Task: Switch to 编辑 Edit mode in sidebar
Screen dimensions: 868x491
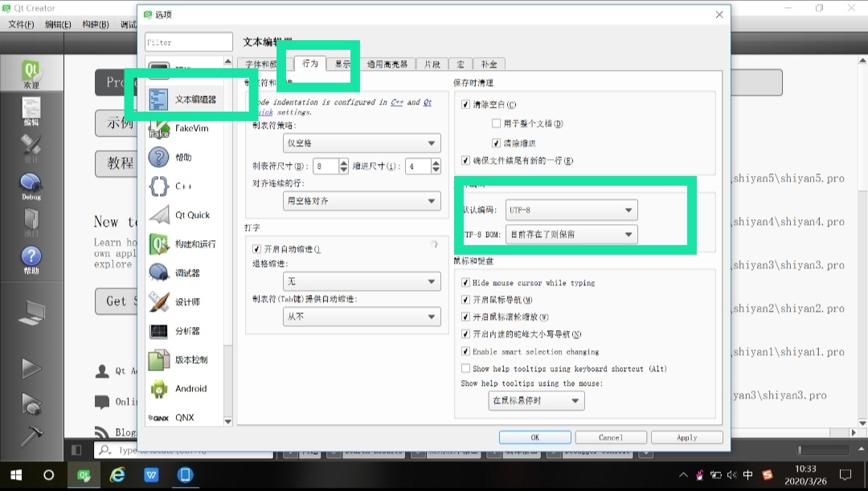Action: coord(31,112)
